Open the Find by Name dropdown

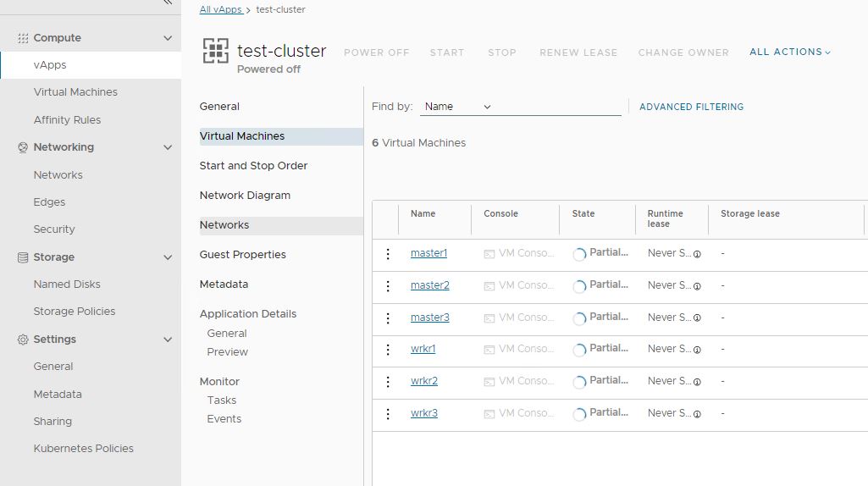(457, 107)
